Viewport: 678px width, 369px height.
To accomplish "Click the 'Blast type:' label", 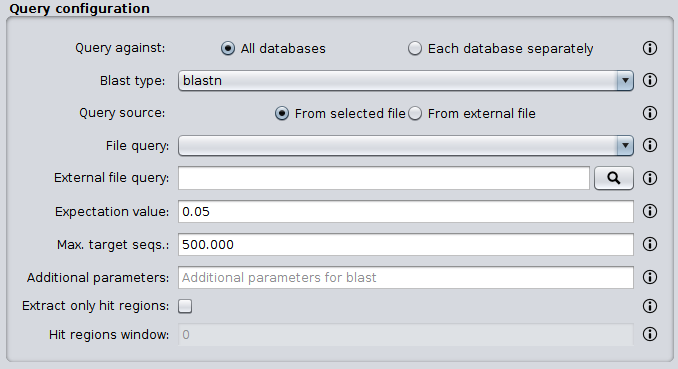I will 132,80.
